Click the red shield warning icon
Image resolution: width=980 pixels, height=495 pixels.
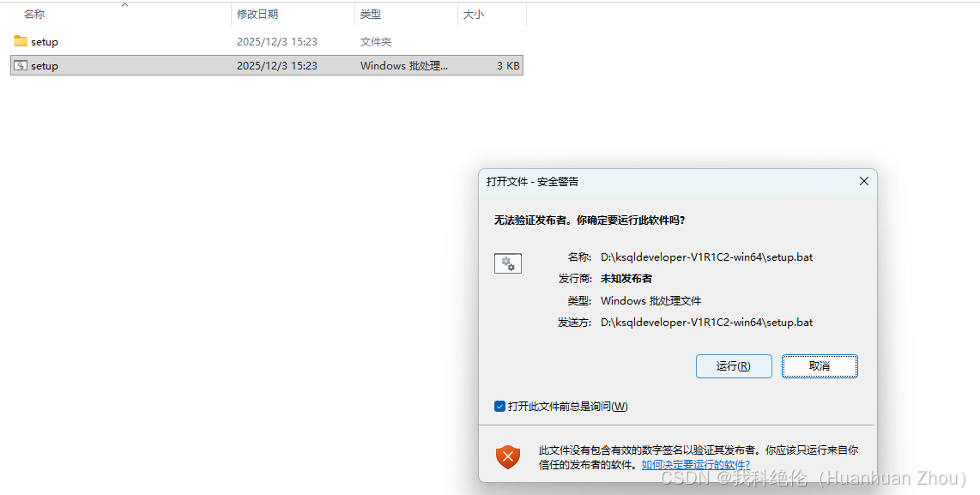(x=508, y=457)
